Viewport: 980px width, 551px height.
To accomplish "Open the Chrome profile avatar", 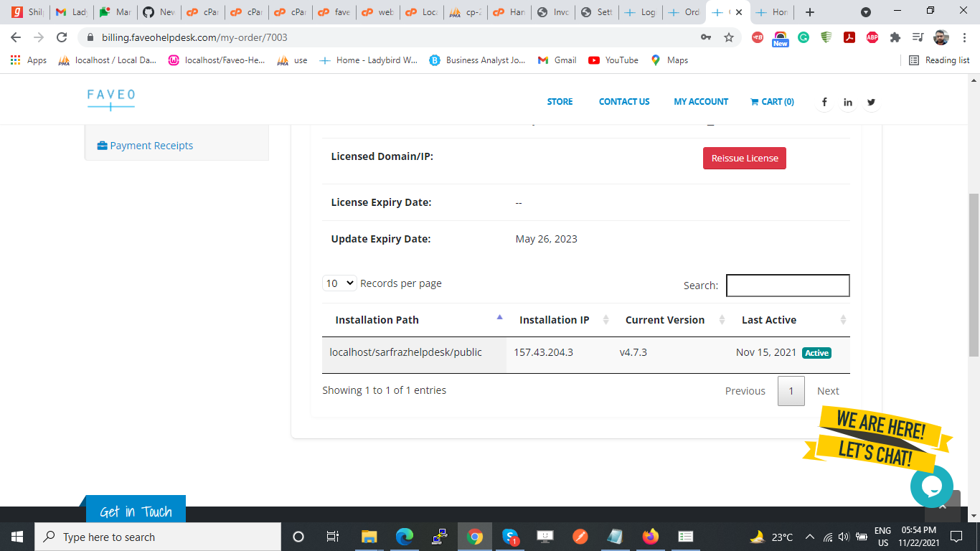I will coord(941,37).
